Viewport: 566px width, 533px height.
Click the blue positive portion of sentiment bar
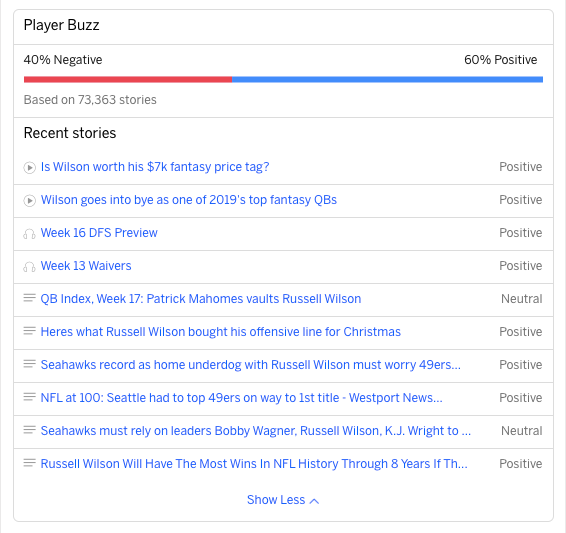click(x=387, y=79)
